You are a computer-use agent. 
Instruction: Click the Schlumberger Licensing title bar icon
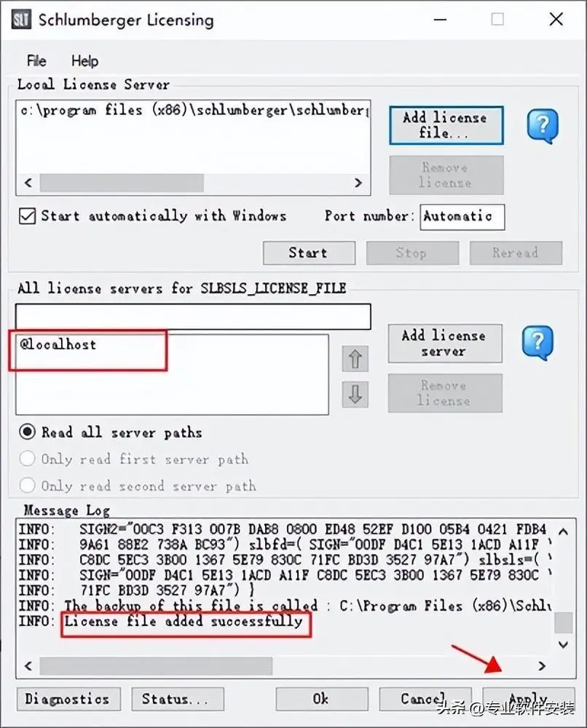(x=21, y=20)
